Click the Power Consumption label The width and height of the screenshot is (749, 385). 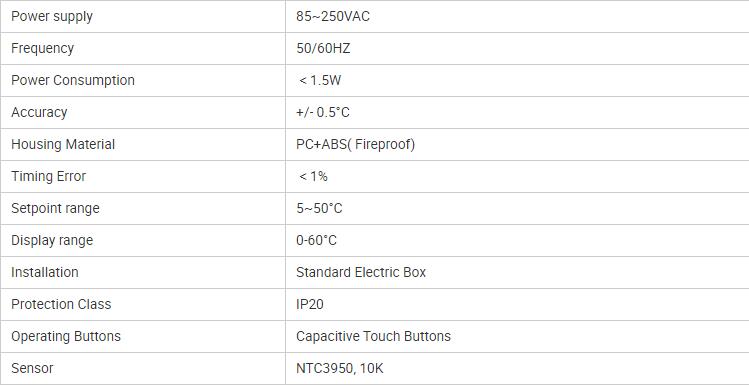[73, 80]
